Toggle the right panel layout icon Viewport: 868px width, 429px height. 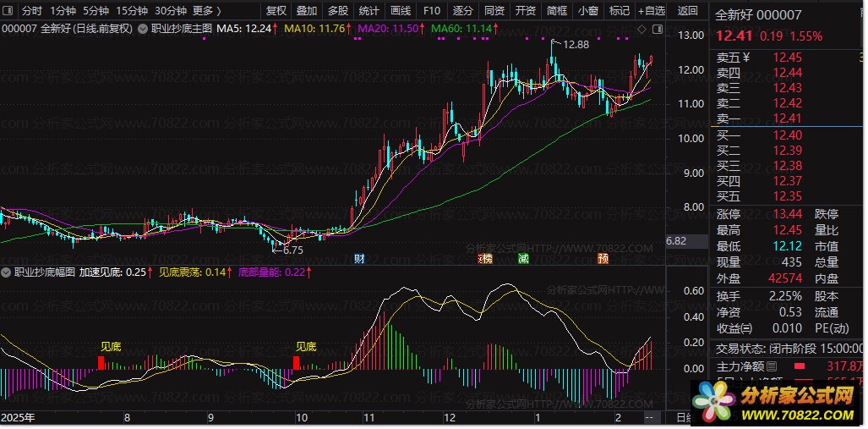[x=657, y=29]
